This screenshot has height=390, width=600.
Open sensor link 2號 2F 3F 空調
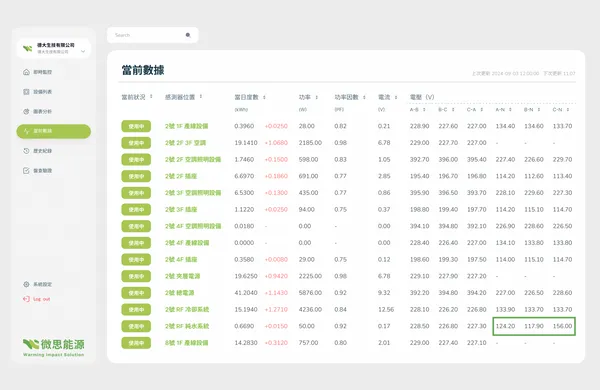tap(185, 143)
